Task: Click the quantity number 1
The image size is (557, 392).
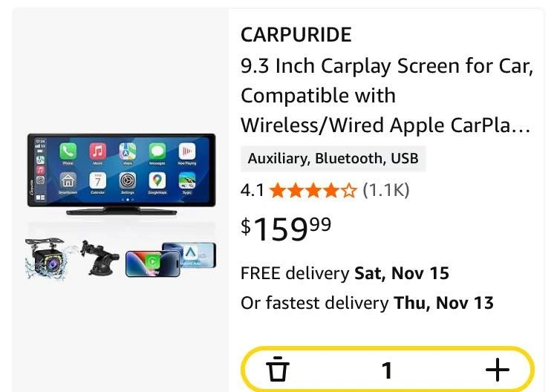Action: point(386,370)
